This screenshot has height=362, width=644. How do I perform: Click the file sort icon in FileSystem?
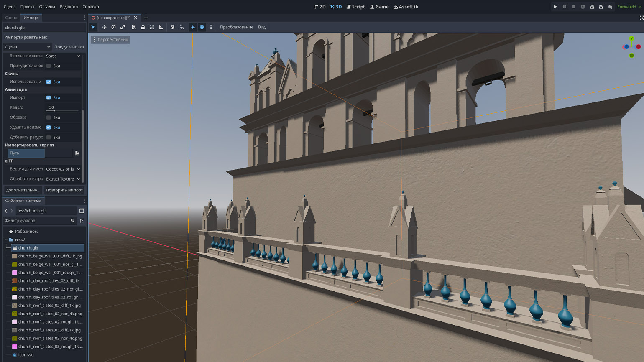tap(82, 221)
